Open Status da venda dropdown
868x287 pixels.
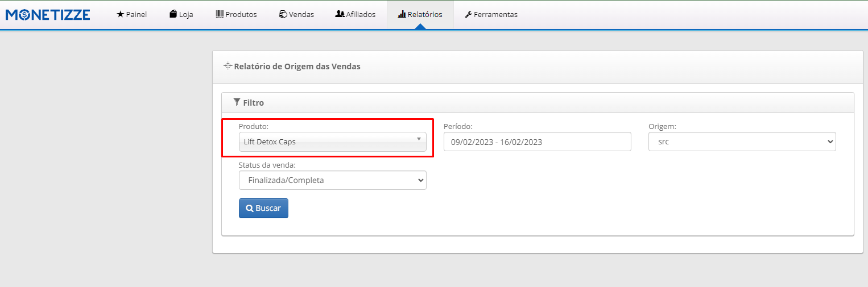(x=333, y=180)
